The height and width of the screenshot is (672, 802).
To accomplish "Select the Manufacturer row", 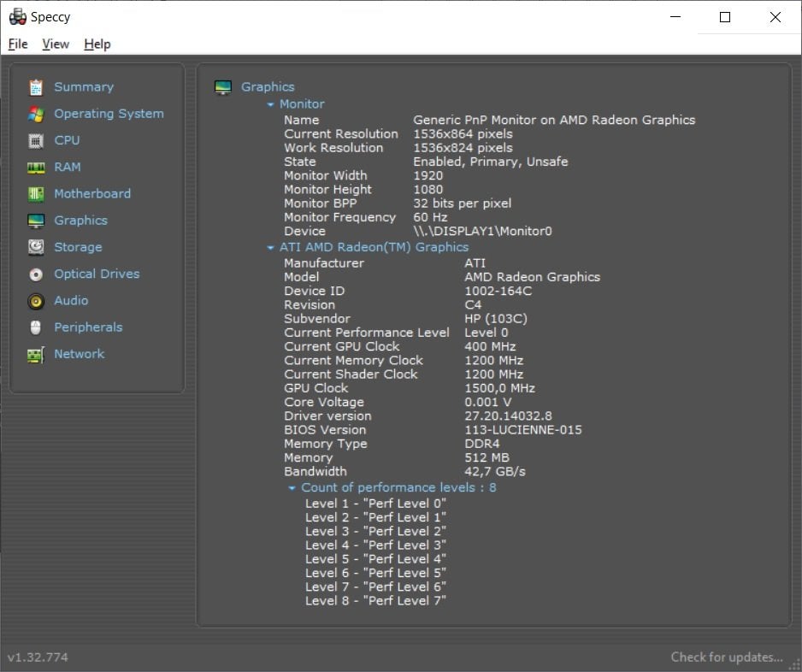I will 385,263.
